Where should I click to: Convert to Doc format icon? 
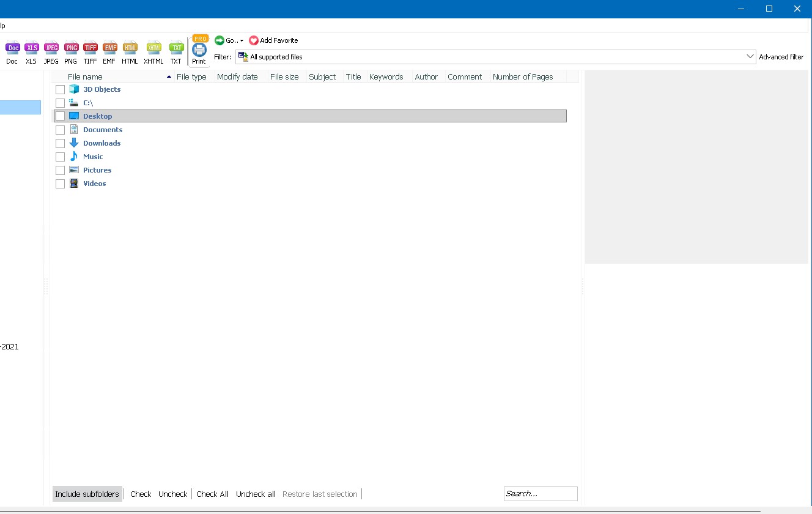click(13, 48)
